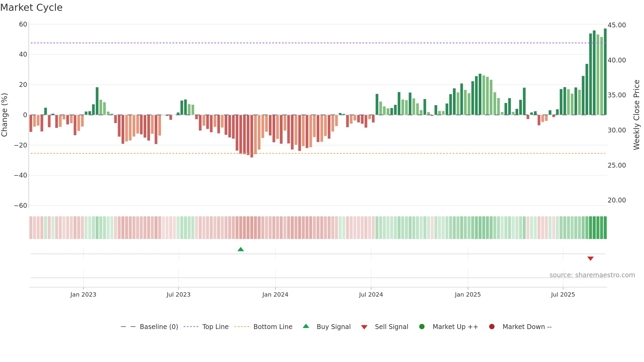644x362 pixels.
Task: Click the Jan 2023 axis label
Action: click(83, 295)
